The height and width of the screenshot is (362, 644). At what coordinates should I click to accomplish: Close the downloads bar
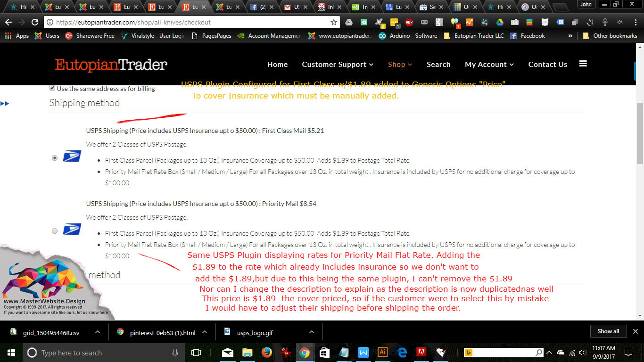635,331
